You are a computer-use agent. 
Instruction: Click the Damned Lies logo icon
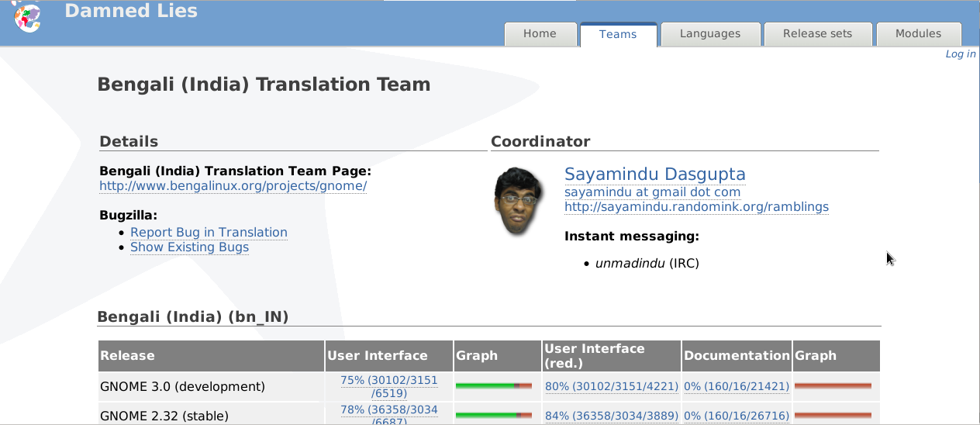pyautogui.click(x=27, y=16)
